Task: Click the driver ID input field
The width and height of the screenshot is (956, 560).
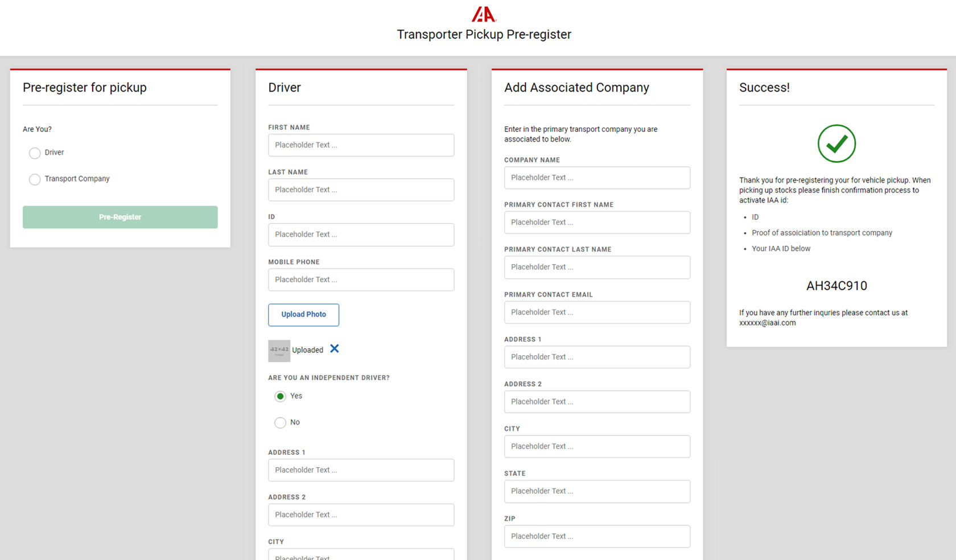Action: (x=361, y=234)
